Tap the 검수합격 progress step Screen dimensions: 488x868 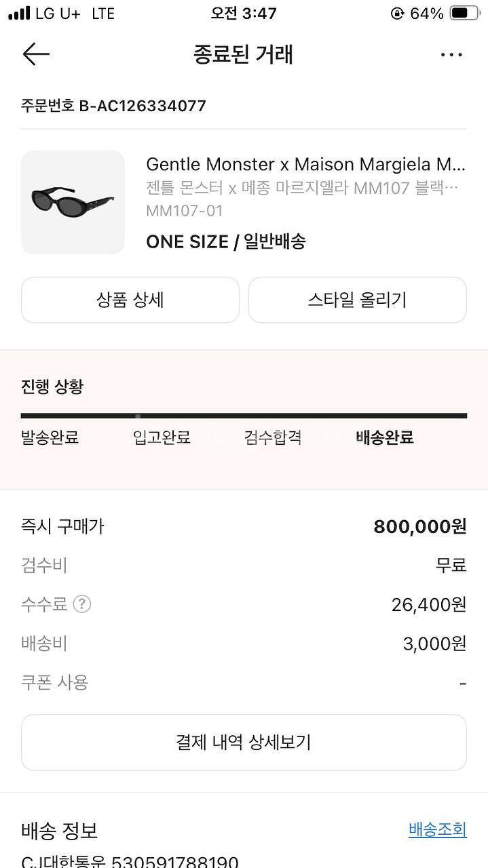click(273, 437)
